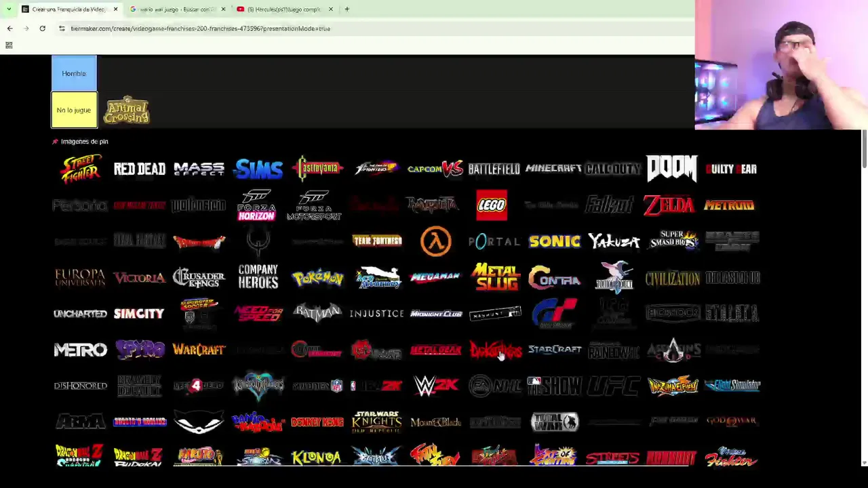
Task: Click the Imagenes de pin label
Action: (84, 142)
